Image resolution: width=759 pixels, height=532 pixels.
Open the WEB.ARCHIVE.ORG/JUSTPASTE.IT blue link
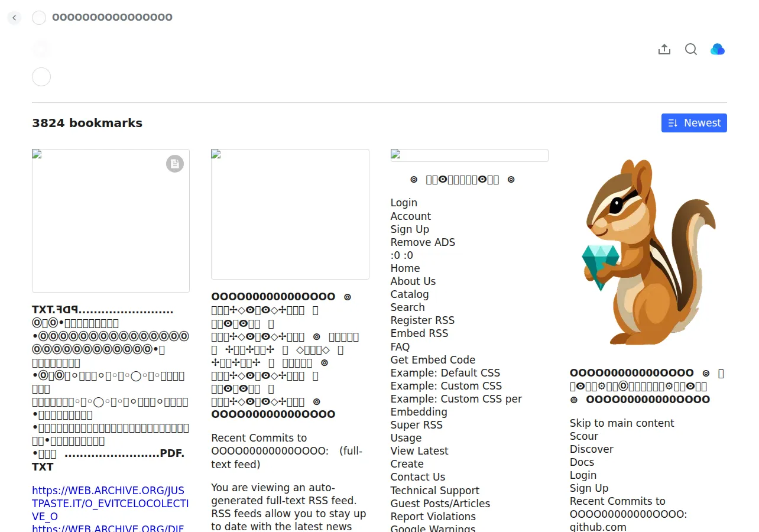coord(111,504)
